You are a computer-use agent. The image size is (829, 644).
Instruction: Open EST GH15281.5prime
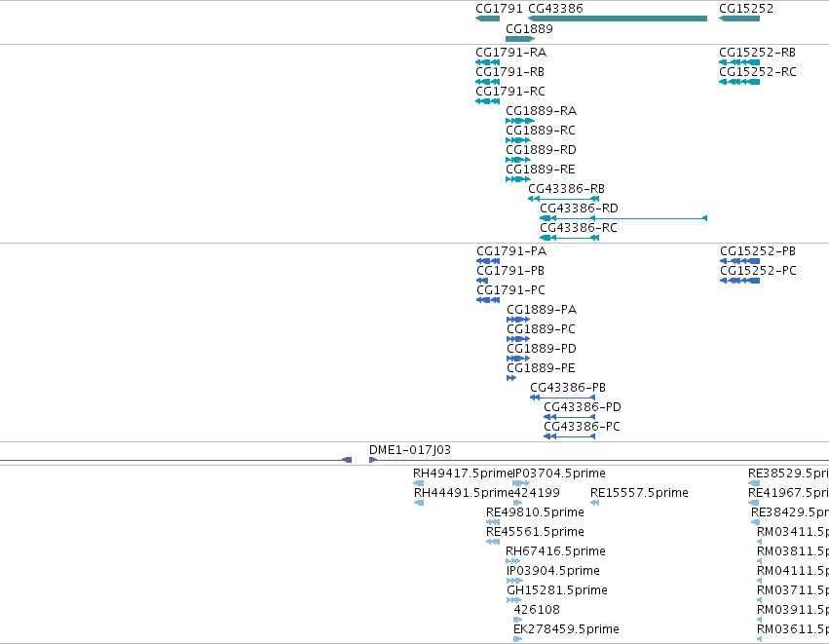pyautogui.click(x=556, y=591)
